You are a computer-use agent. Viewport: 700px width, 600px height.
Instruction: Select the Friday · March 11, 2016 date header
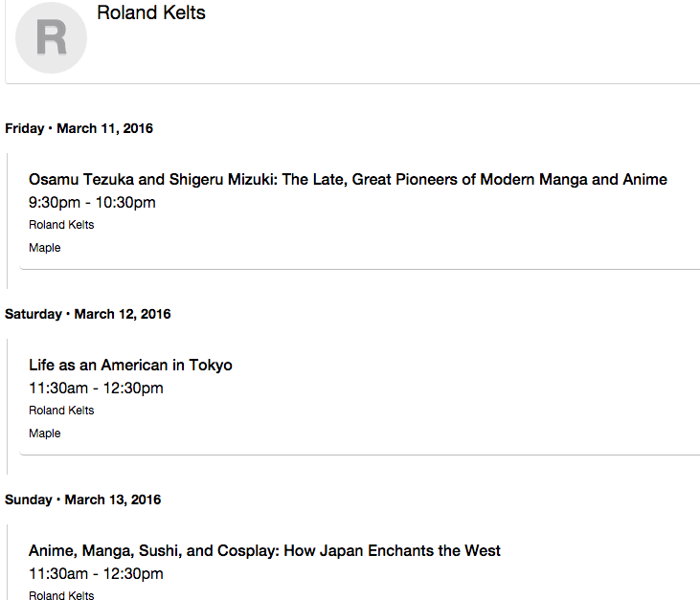coord(79,128)
